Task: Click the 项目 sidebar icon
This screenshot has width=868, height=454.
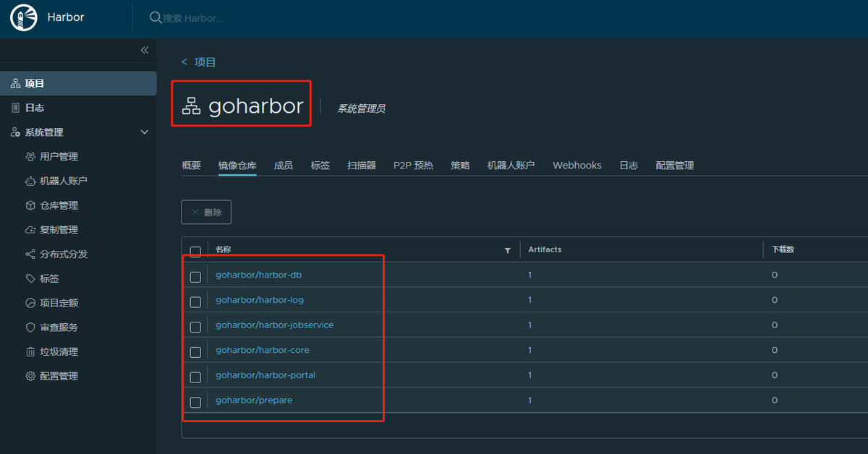Action: [x=15, y=84]
